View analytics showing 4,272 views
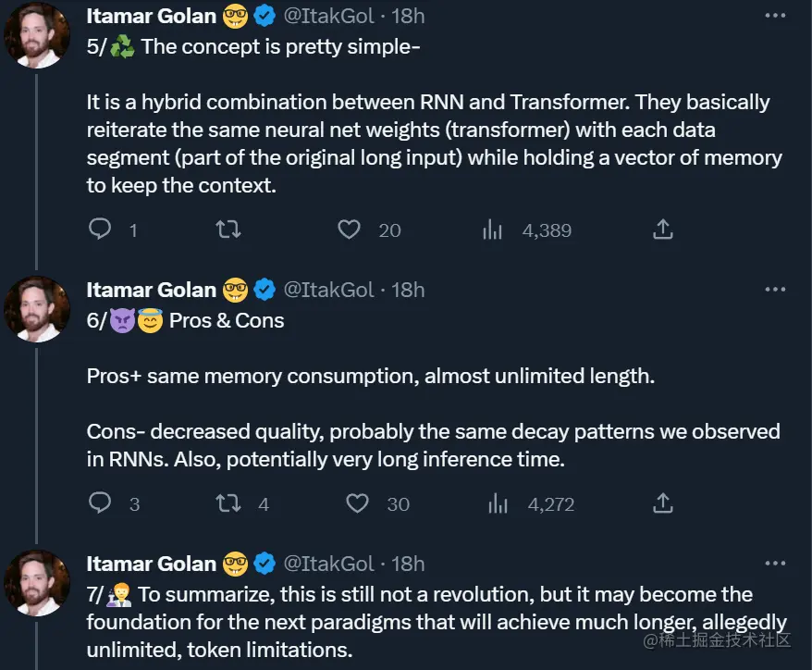 tap(498, 503)
